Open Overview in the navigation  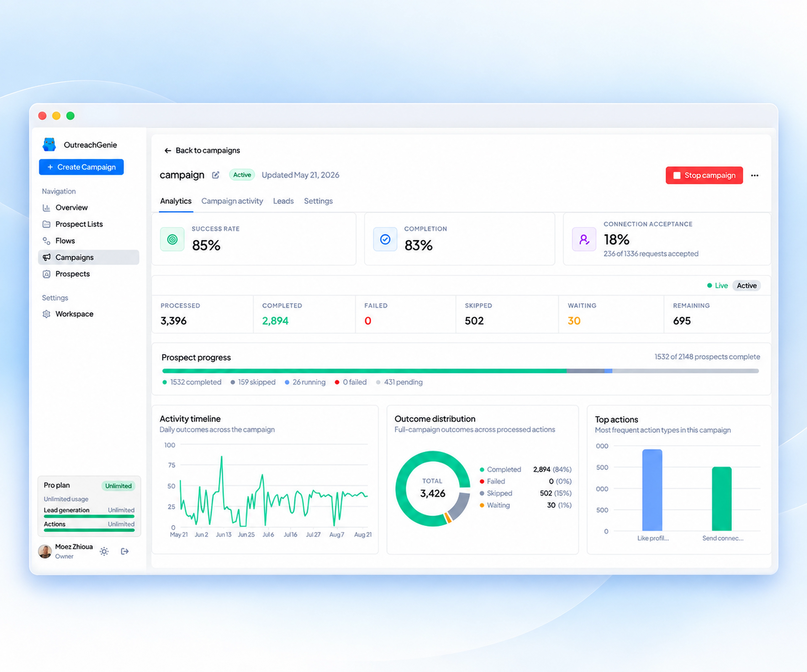71,208
